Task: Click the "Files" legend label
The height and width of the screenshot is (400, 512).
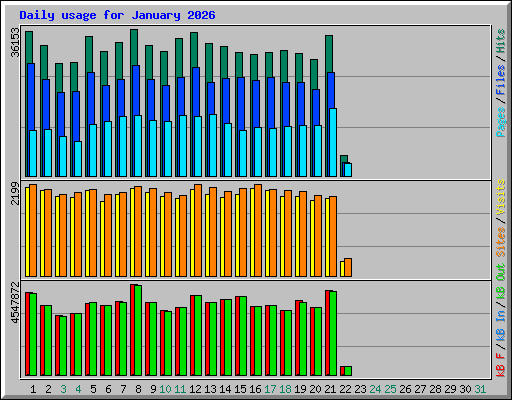Action: point(501,80)
